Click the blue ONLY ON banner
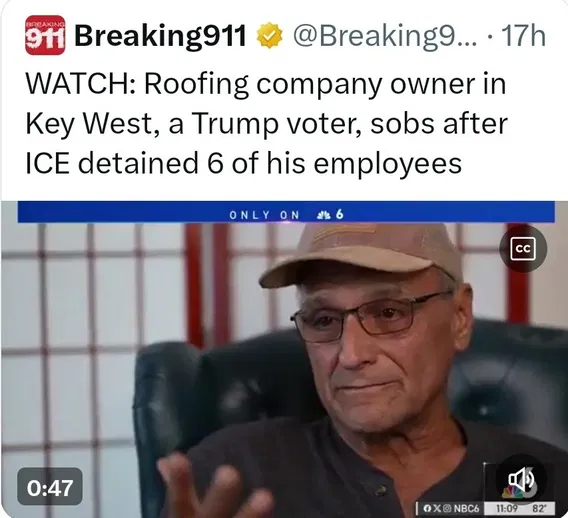 286,212
